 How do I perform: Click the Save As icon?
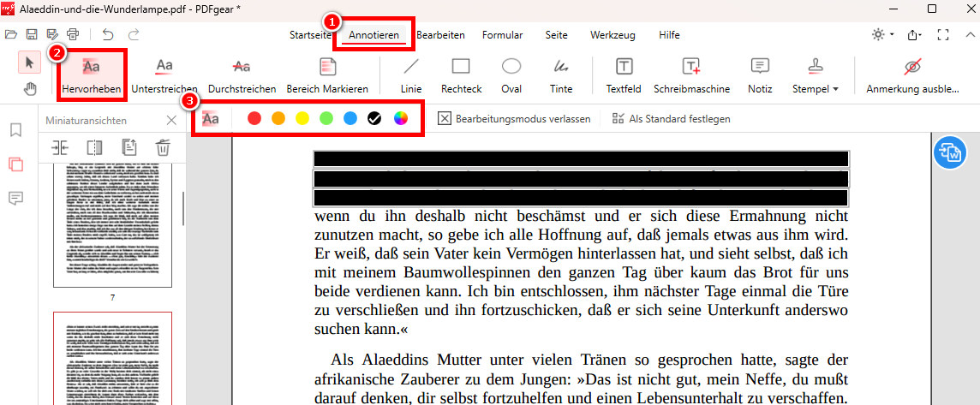tap(52, 35)
